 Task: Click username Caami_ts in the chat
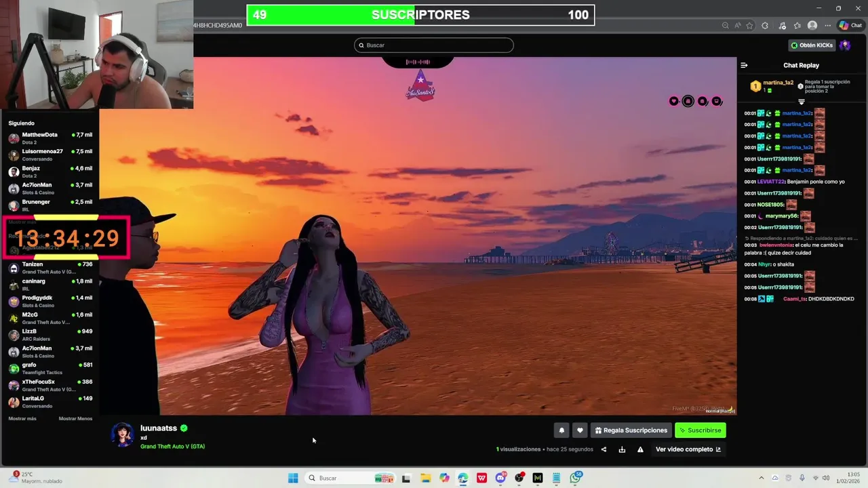[x=794, y=299]
